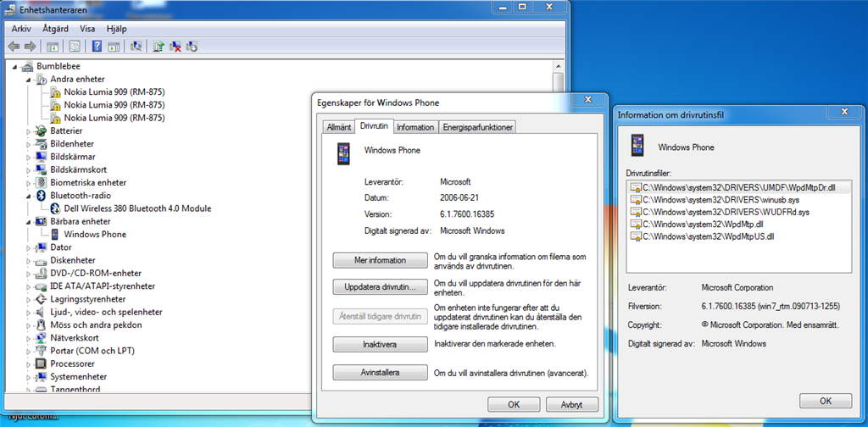Click the Forward arrow in Device Manager toolbar
This screenshot has width=868, height=427.
30,47
